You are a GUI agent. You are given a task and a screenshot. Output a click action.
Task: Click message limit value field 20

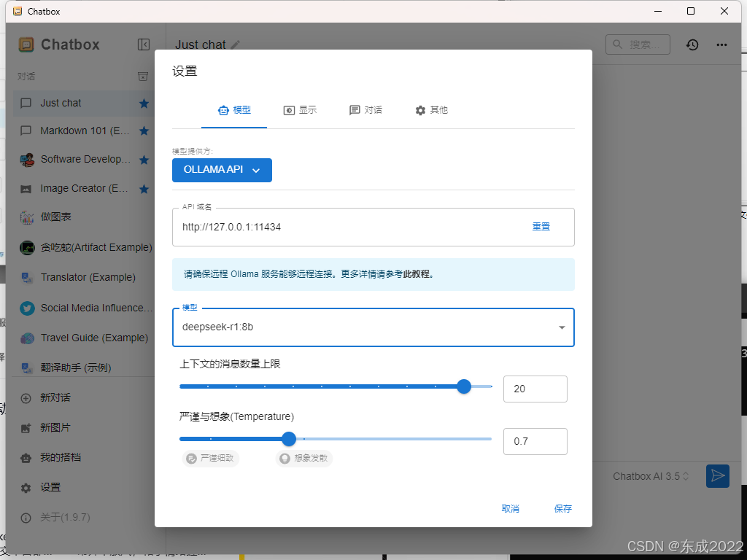point(535,389)
